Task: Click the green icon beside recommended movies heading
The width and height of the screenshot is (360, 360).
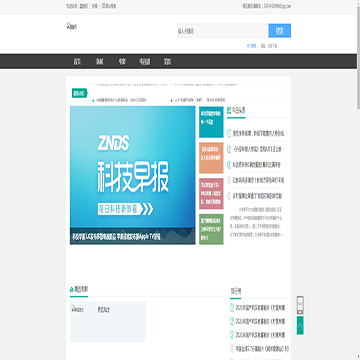Action: pyautogui.click(x=71, y=289)
